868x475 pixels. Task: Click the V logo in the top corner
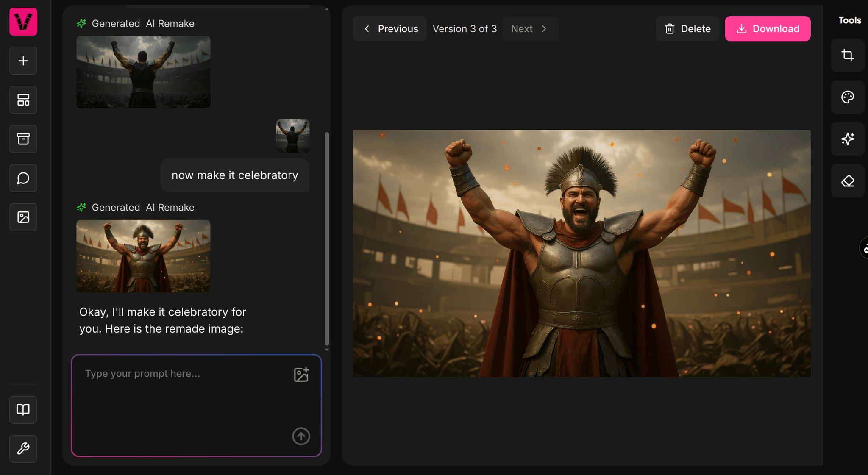point(23,22)
